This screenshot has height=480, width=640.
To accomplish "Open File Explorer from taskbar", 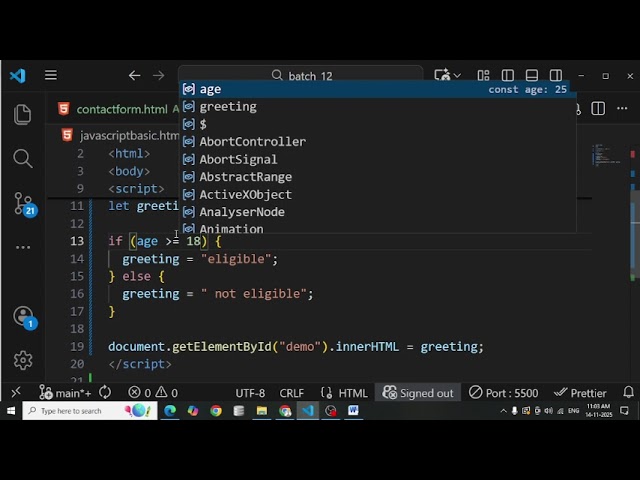I will (x=262, y=411).
